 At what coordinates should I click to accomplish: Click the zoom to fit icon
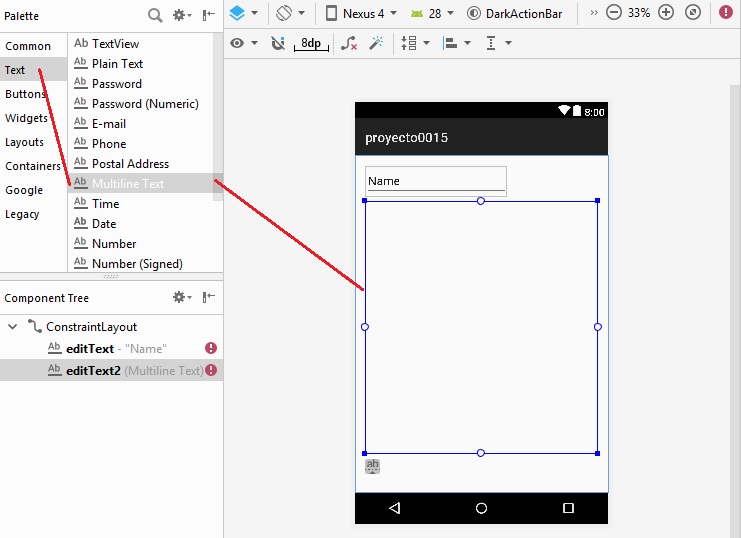coord(693,13)
